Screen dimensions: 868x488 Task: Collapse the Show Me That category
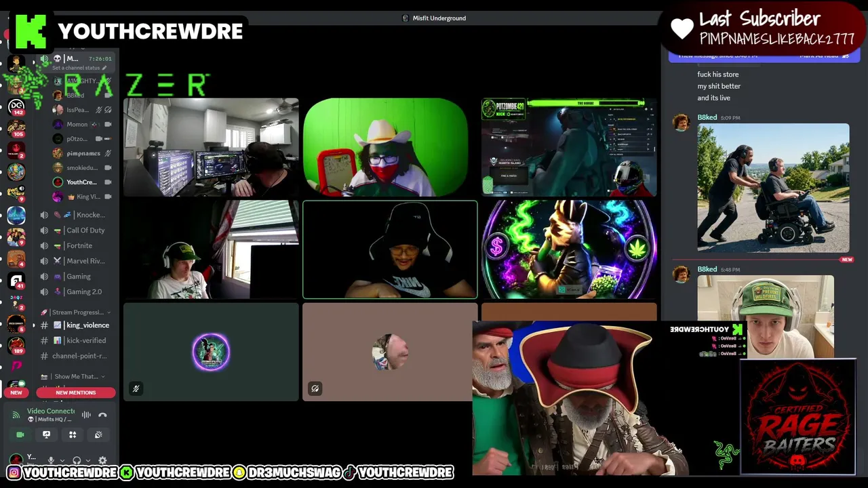tap(75, 377)
